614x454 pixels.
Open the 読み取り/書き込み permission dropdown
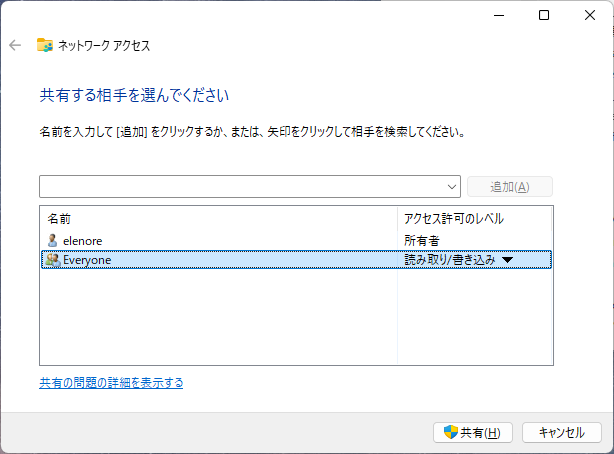coord(449,260)
